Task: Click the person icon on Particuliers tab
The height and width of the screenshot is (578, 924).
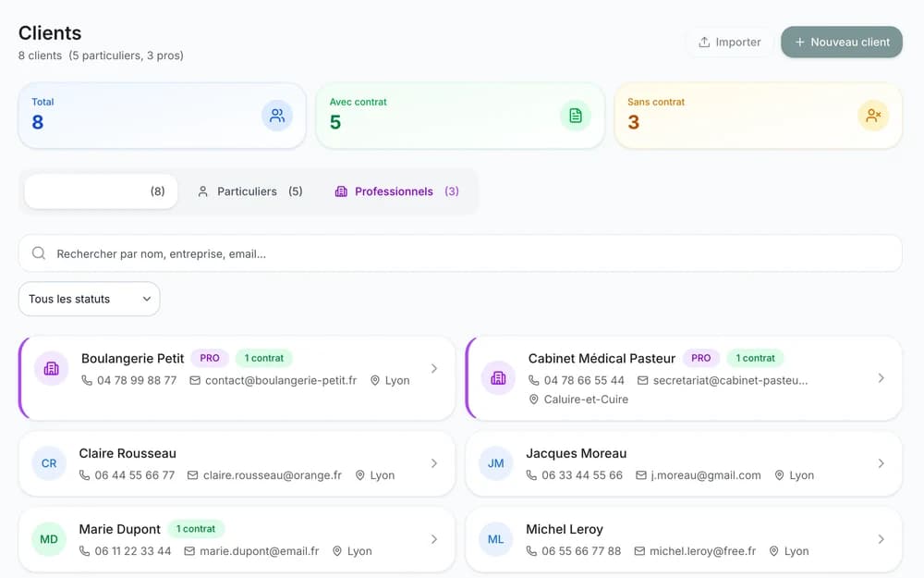Action: (x=202, y=191)
